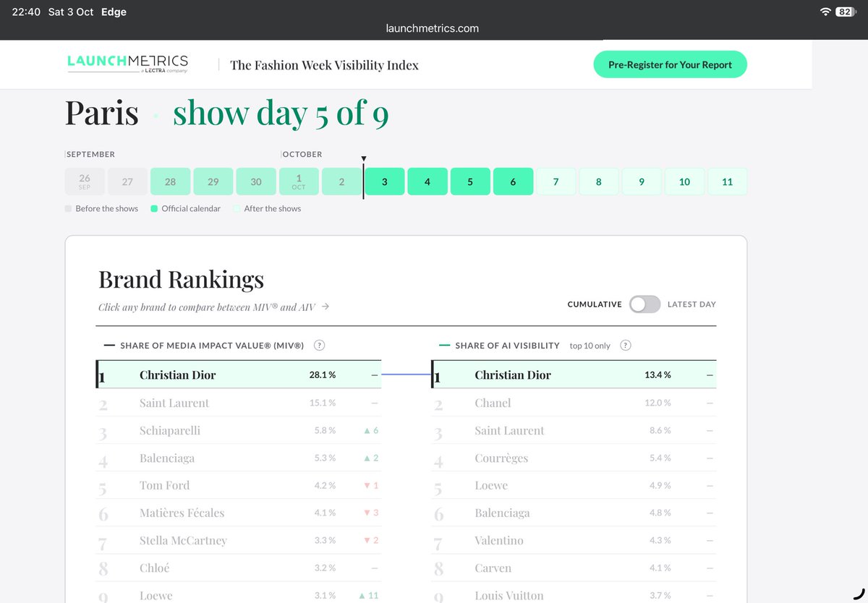This screenshot has height=603, width=868.
Task: Click the current-day triangle marker on timeline
Action: 364,158
